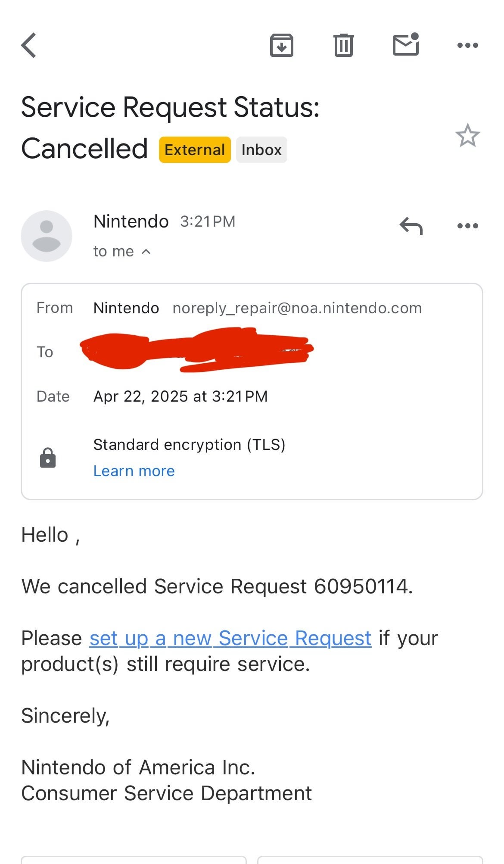Tap the redacted recipient in To field
504x864 pixels.
tap(197, 350)
